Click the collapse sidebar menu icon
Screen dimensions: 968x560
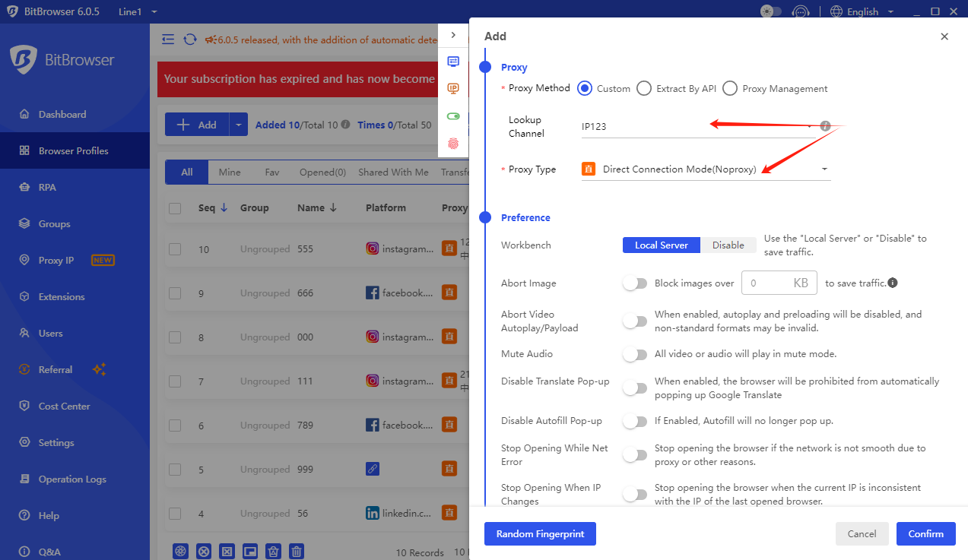(x=168, y=40)
